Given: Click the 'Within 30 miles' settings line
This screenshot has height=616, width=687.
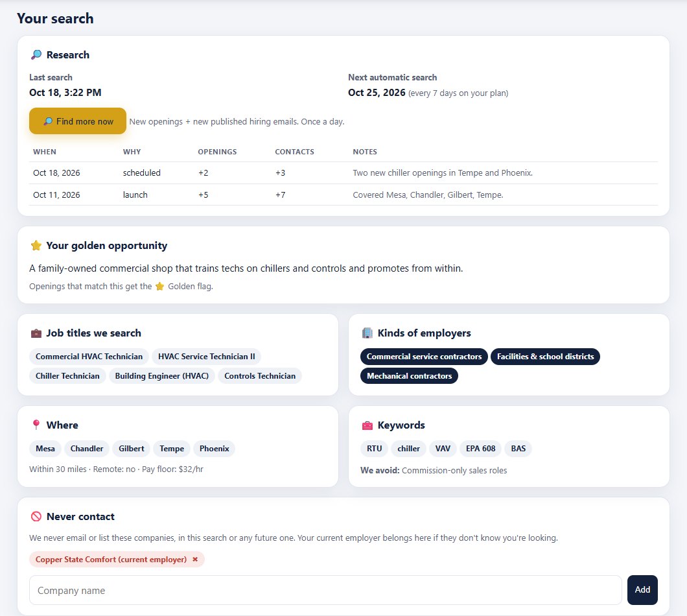Looking at the screenshot, I should [116, 469].
